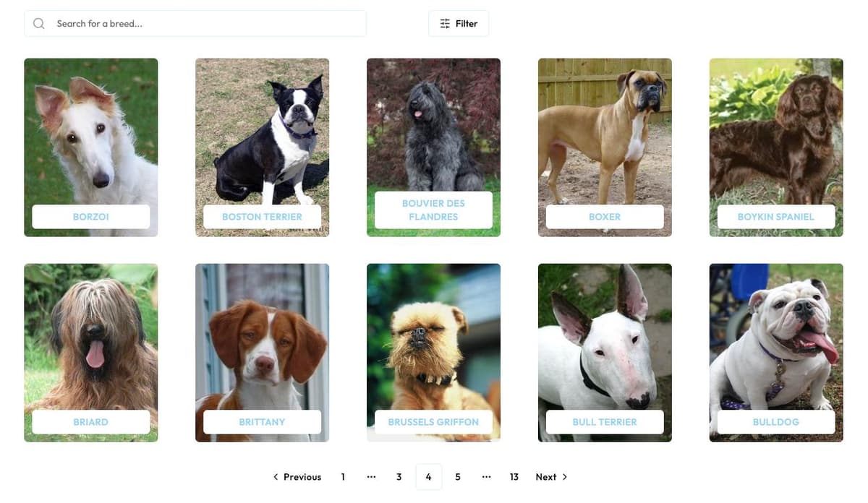Screen dimensions: 868x503
Task: Click the Previous chevron arrow
Action: (276, 477)
